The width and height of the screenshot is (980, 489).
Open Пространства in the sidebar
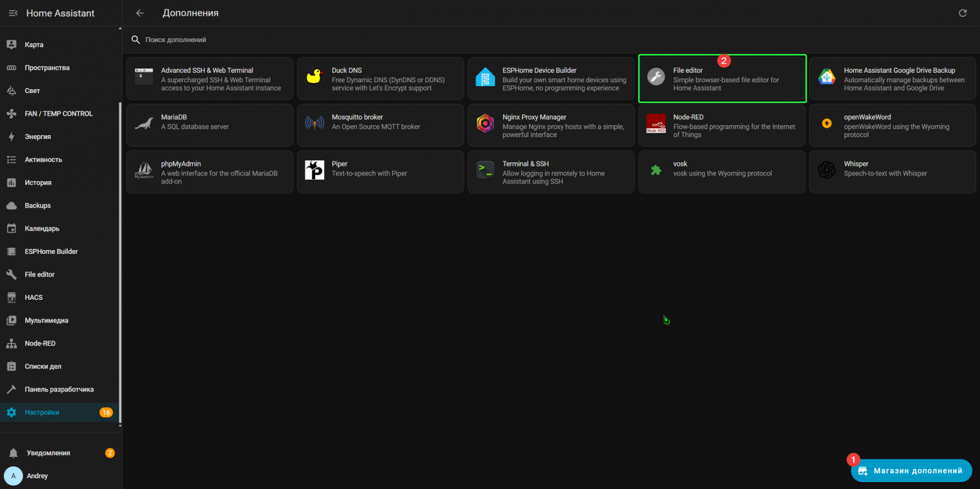(59, 68)
